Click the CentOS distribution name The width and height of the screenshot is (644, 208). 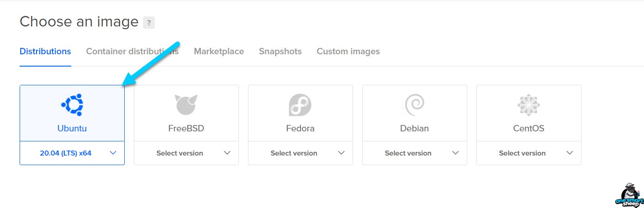tap(528, 129)
